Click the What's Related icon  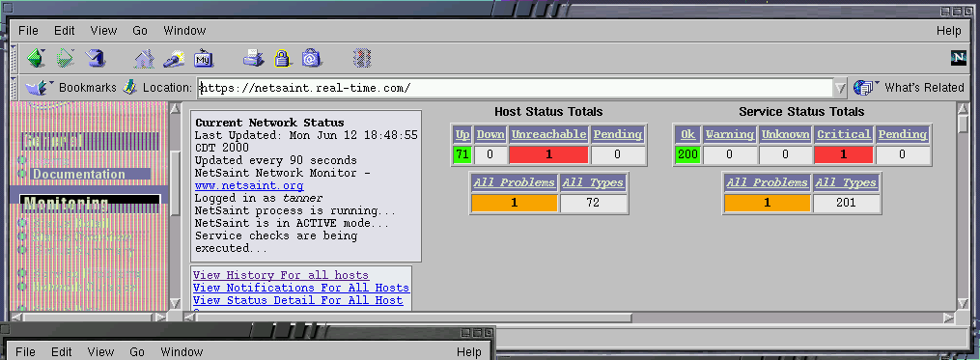[x=866, y=88]
